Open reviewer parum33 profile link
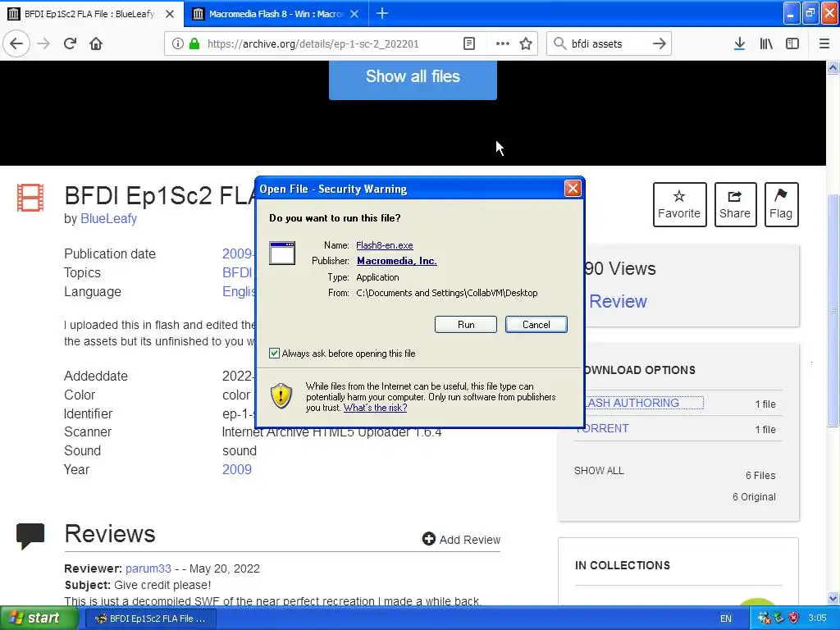The width and height of the screenshot is (840, 630). (x=148, y=568)
